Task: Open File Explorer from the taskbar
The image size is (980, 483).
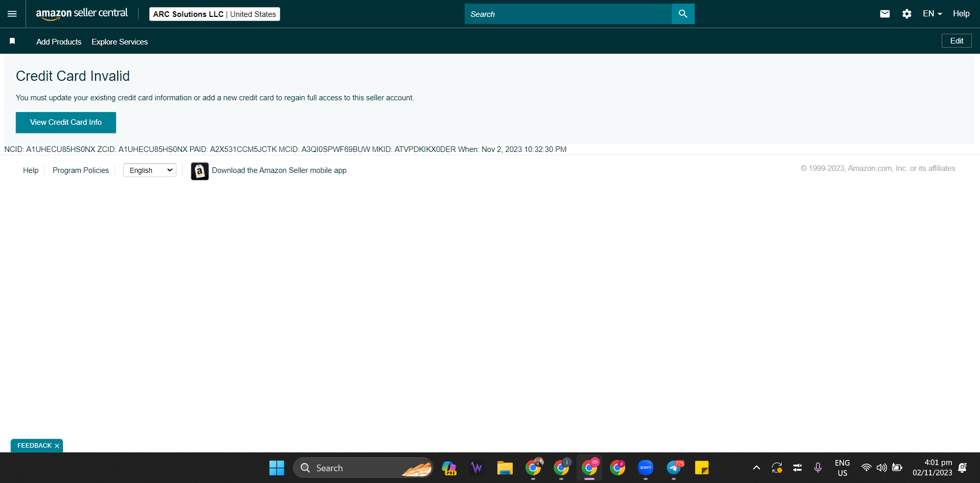Action: 505,468
